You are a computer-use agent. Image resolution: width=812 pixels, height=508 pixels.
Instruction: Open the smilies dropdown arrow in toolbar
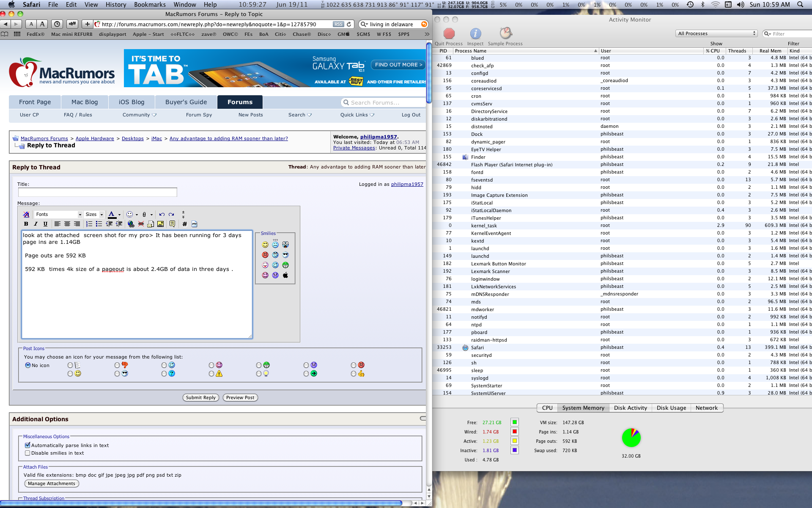pyautogui.click(x=137, y=215)
